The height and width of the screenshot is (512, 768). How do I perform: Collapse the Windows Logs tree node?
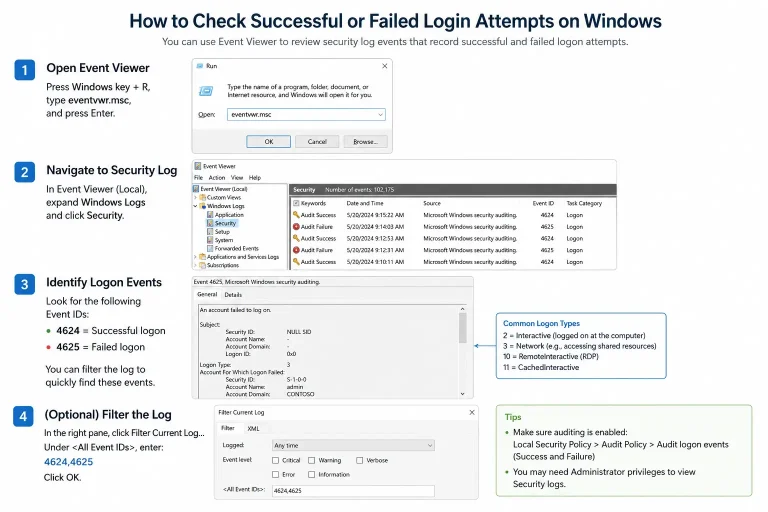195,206
